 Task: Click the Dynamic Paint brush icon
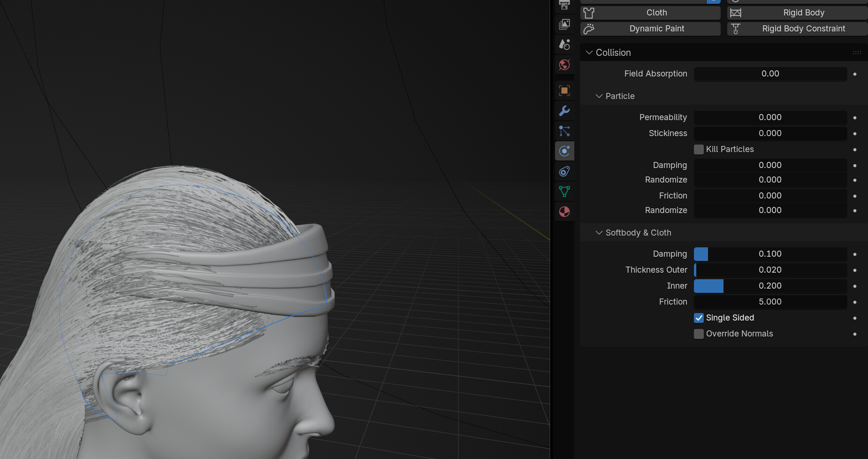pos(589,29)
